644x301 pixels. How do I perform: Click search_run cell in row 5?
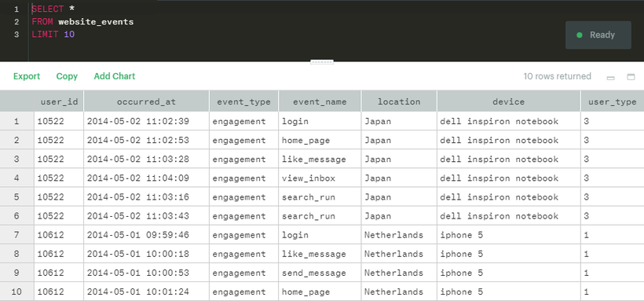[320, 197]
